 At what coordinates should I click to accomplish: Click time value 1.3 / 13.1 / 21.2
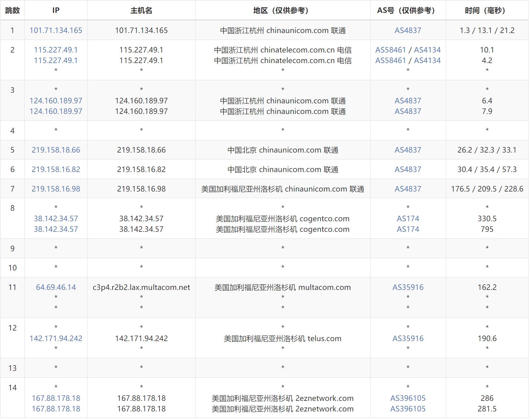click(487, 30)
